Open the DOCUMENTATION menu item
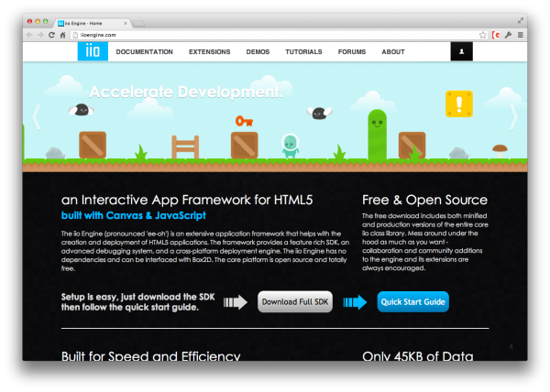Screen dimensions: 550x392 (145, 52)
